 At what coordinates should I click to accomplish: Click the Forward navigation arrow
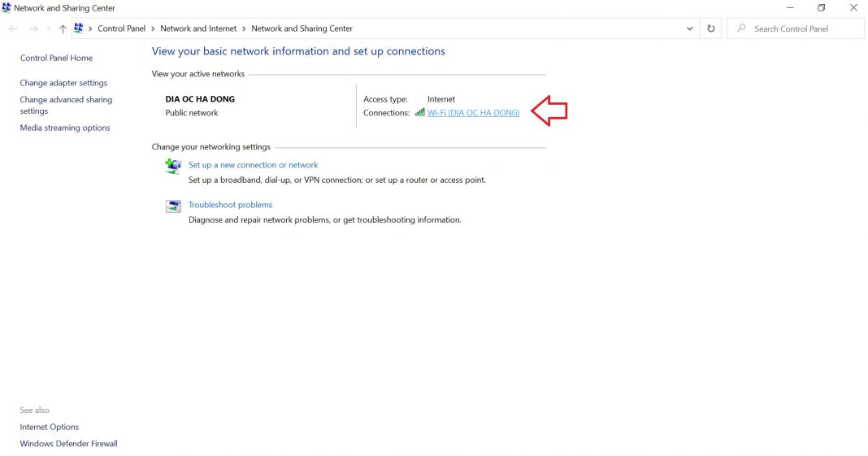click(x=33, y=28)
